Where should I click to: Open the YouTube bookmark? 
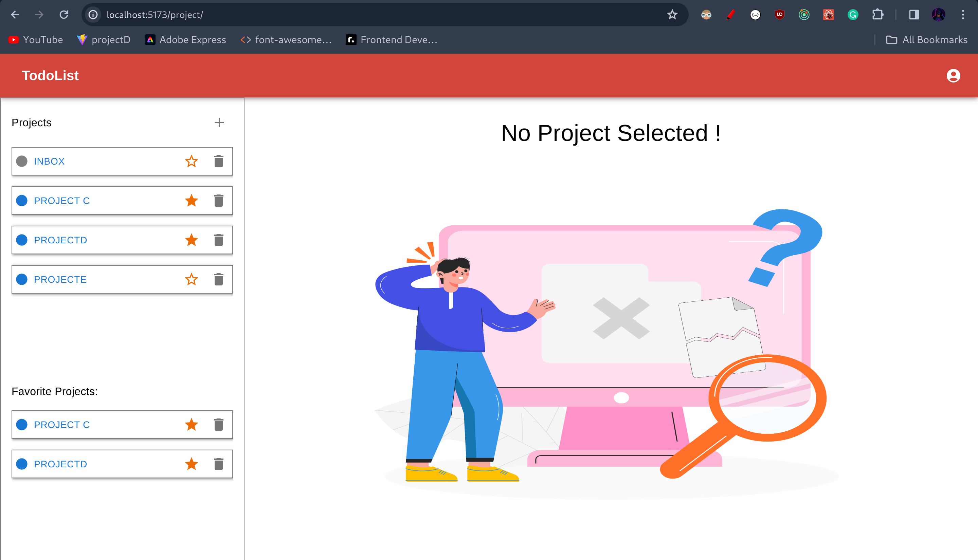pyautogui.click(x=35, y=40)
